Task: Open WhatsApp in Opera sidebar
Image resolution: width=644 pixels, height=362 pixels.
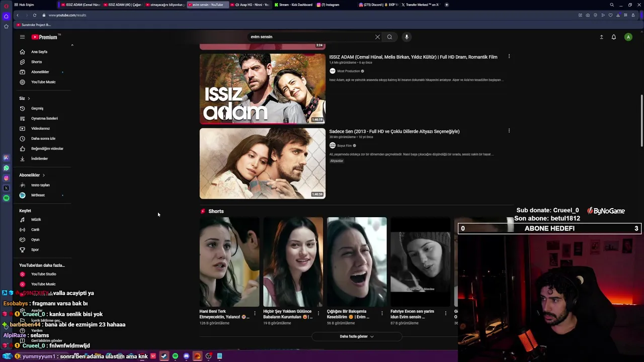Action: 6,168
